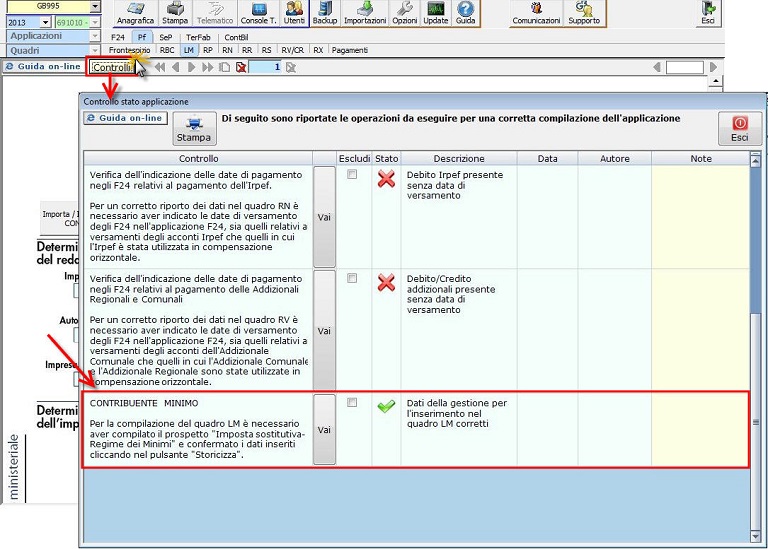The width and height of the screenshot is (768, 549).
Task: Click the red Esci button in Controllo dialog
Action: coord(740,129)
